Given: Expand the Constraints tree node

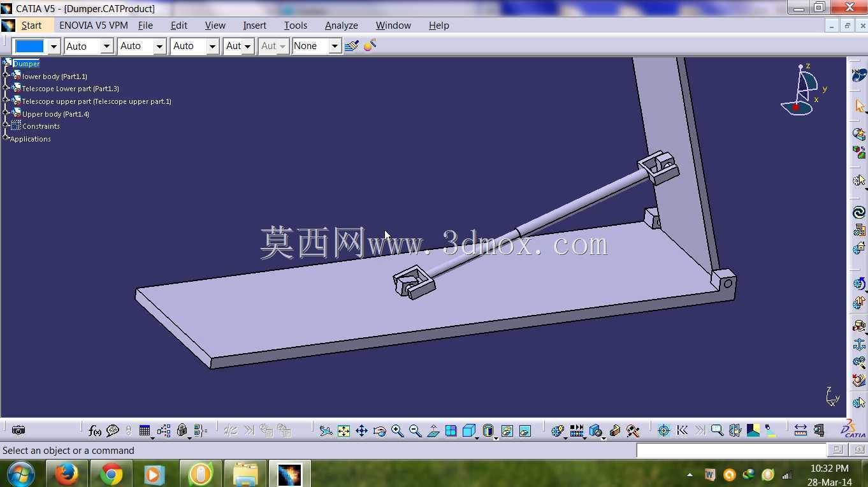Looking at the screenshot, I should (6, 126).
